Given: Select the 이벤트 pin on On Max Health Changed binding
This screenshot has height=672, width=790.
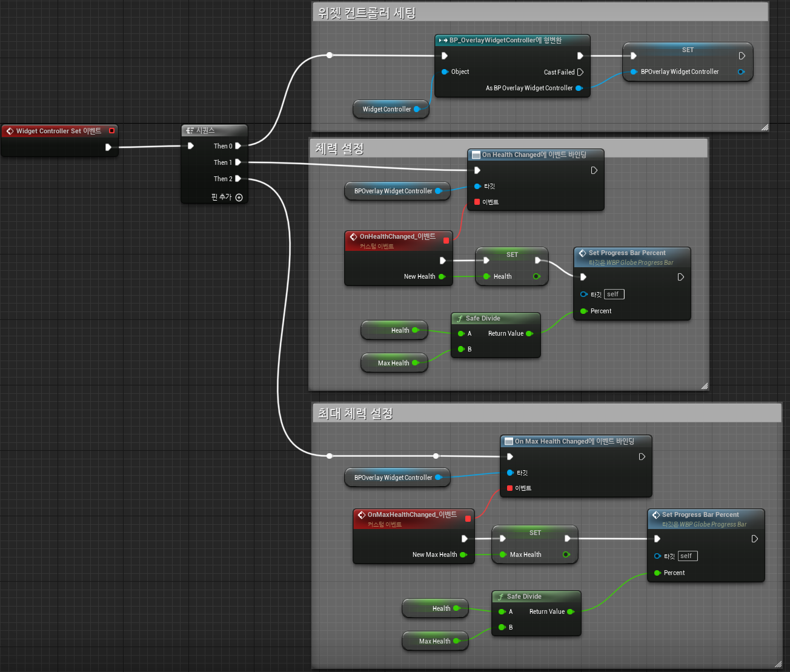Looking at the screenshot, I should [510, 488].
